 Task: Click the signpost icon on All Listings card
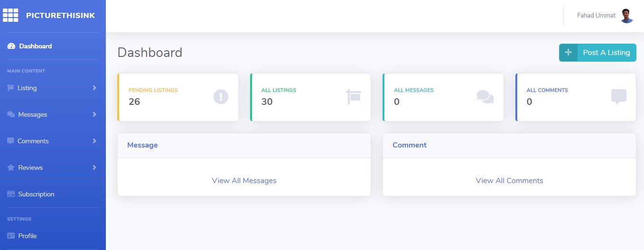pyautogui.click(x=354, y=97)
